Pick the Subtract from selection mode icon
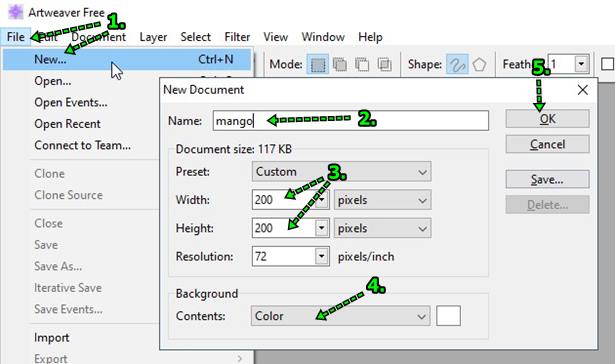Image resolution: width=615 pixels, height=364 pixels. point(362,64)
